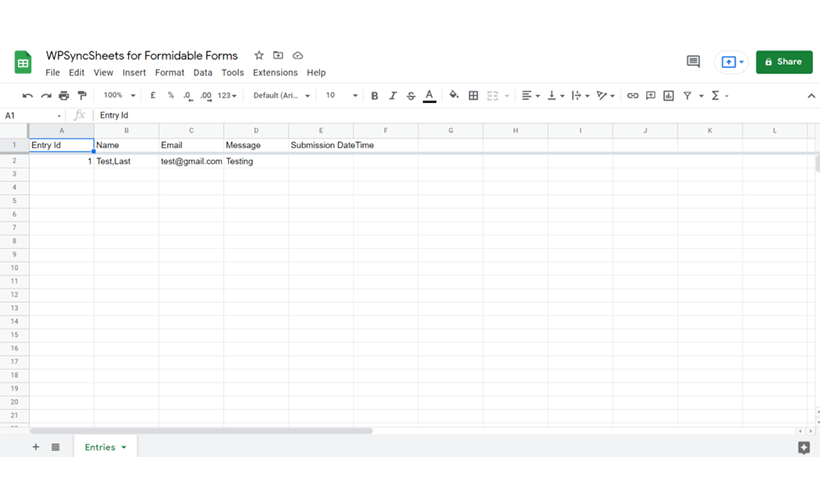Open Entries tab dropdown arrow

pos(124,447)
